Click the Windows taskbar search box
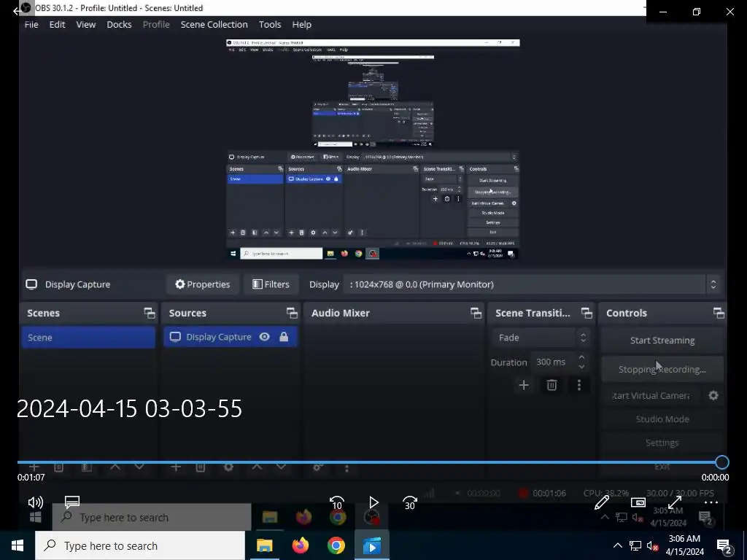This screenshot has width=747, height=560. point(140,545)
